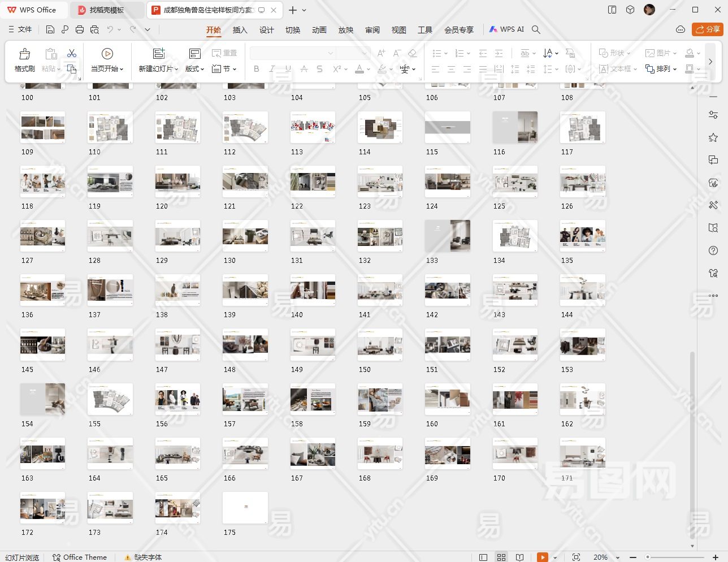Open the Insert (插入) ribbon tab
Screen dimensions: 728x562
[240, 30]
